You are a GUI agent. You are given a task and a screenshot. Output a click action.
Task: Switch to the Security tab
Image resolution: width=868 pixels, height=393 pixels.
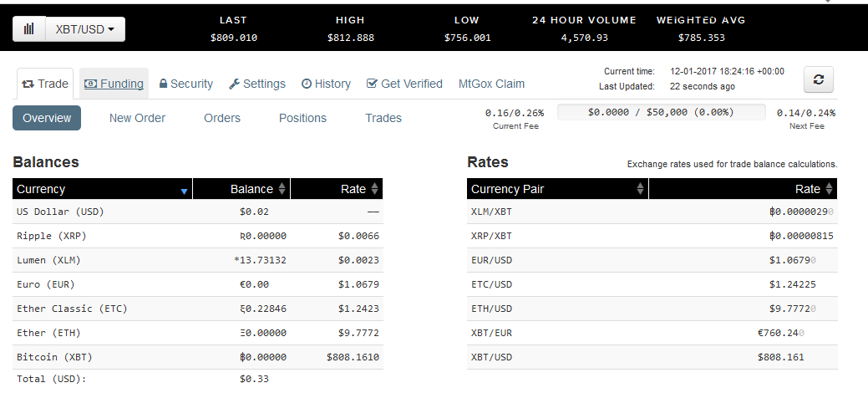click(185, 84)
